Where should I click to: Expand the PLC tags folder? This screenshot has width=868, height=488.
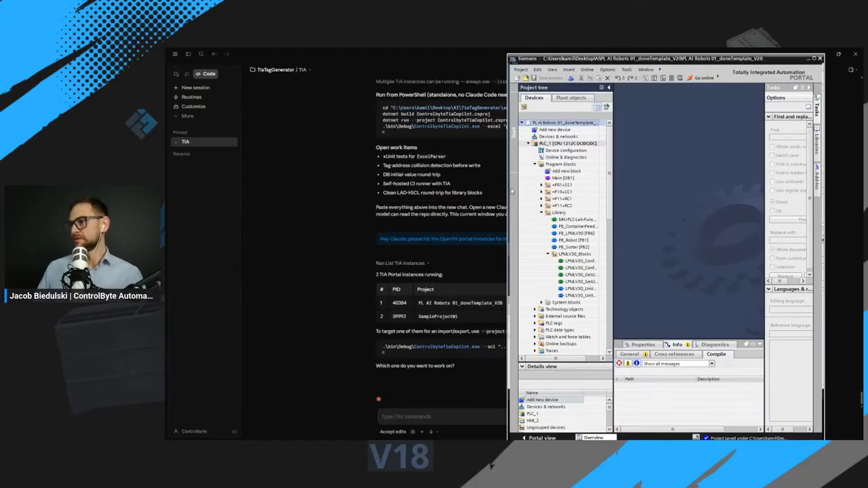[534, 323]
